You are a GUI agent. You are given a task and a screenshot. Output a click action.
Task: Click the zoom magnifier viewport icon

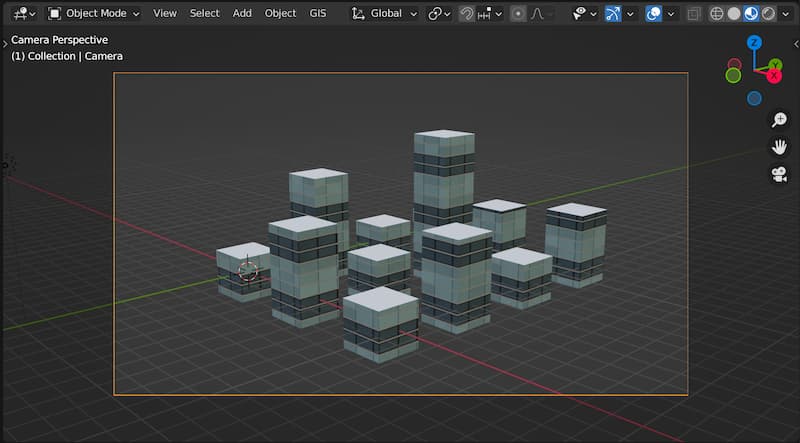tap(778, 120)
